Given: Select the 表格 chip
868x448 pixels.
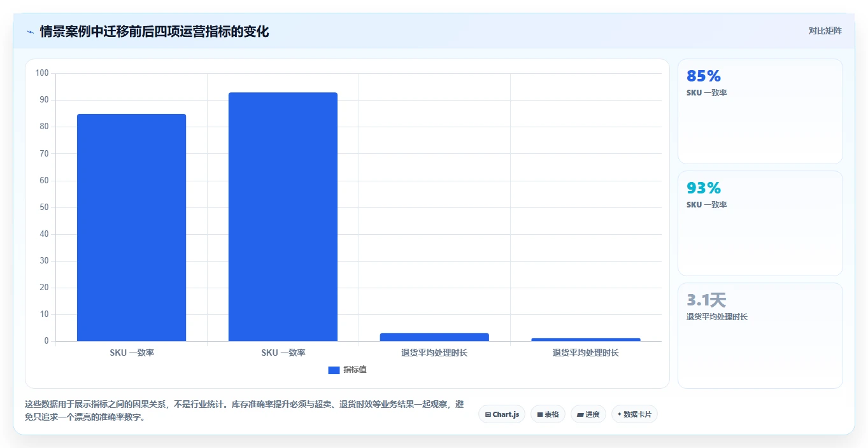Looking at the screenshot, I should pos(548,414).
